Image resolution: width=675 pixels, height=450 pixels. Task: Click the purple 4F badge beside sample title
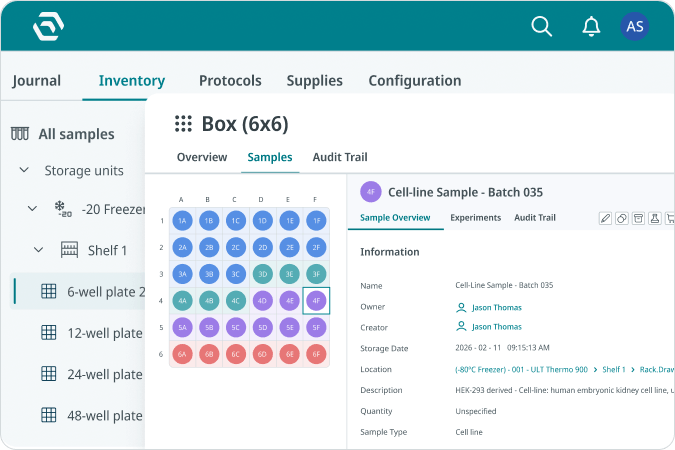click(x=371, y=192)
